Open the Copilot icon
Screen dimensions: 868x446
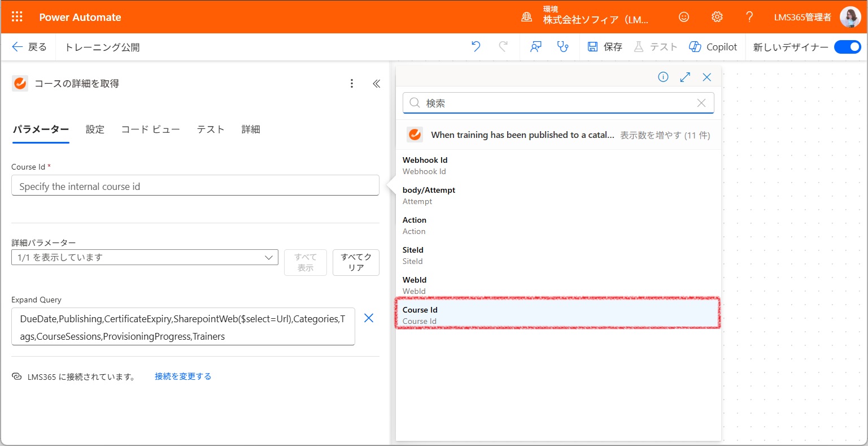tap(695, 47)
